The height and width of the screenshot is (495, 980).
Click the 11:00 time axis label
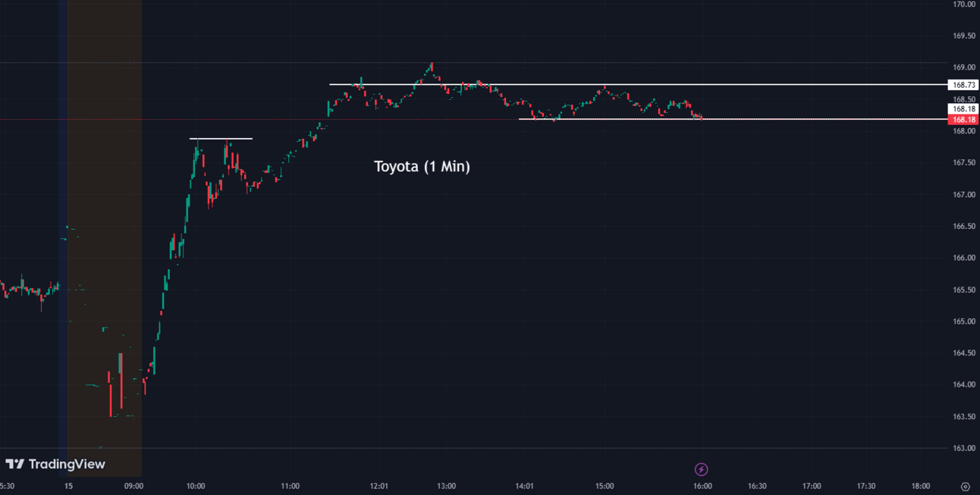(x=290, y=486)
